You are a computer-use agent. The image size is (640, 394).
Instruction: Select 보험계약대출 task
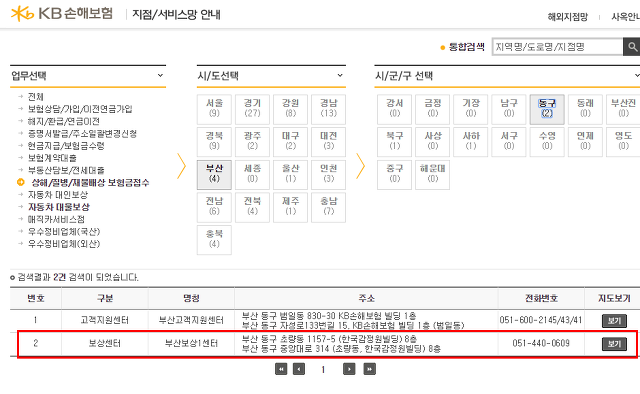52,158
